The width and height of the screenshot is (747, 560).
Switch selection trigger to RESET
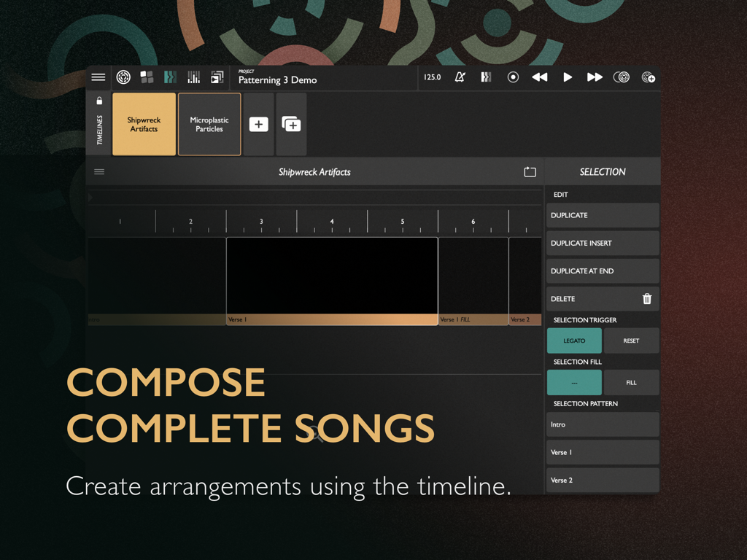[x=631, y=341]
